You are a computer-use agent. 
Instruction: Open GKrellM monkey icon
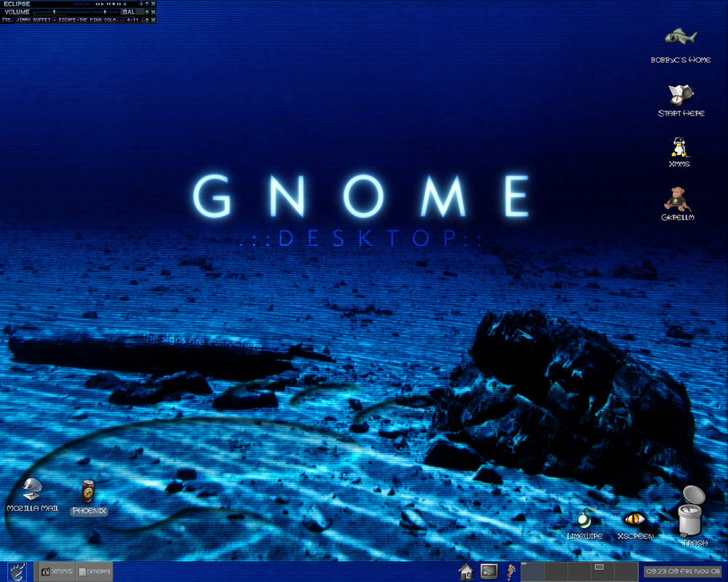click(x=677, y=199)
